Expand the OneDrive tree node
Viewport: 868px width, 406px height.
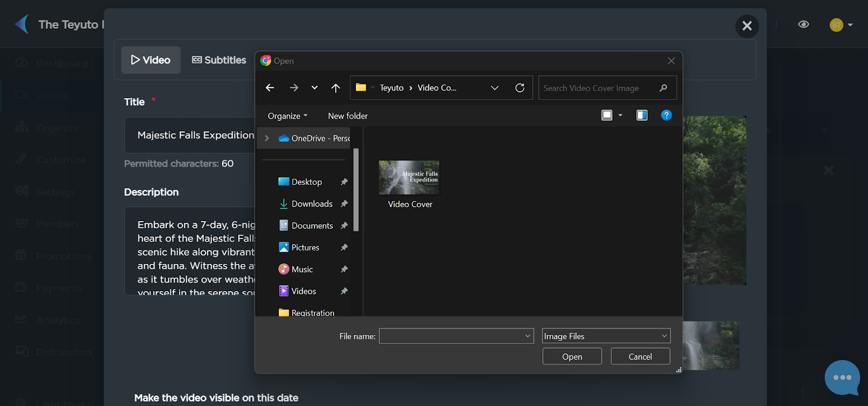coord(267,138)
